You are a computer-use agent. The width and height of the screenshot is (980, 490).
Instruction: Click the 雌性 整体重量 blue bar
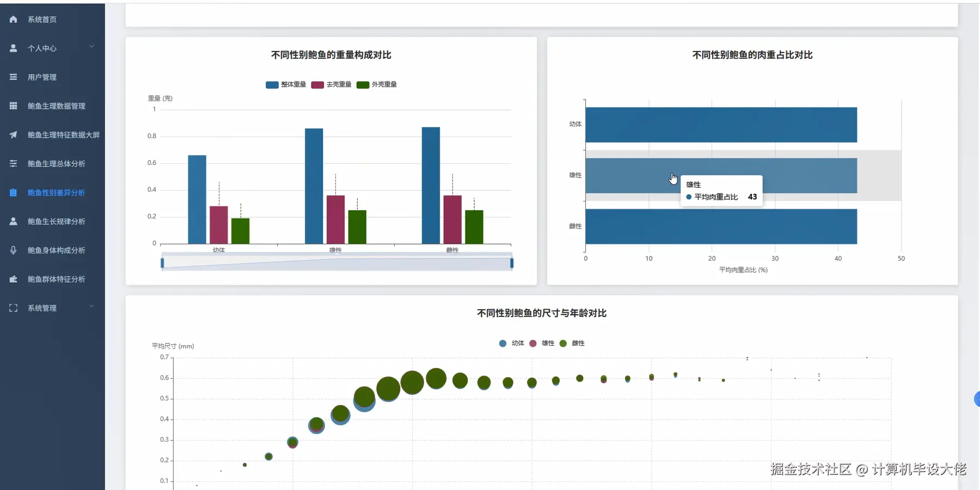point(431,186)
